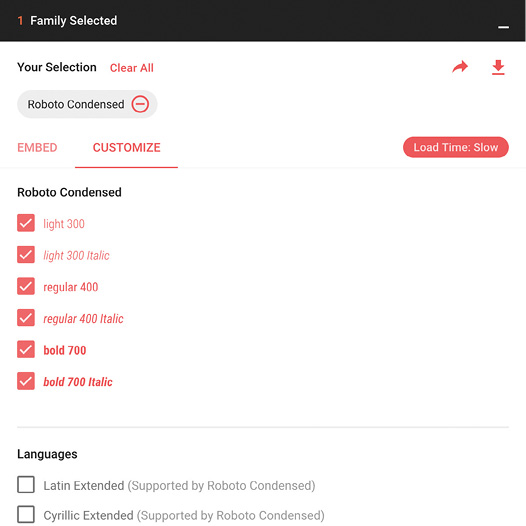
Task: Click the Clear All link
Action: point(132,68)
